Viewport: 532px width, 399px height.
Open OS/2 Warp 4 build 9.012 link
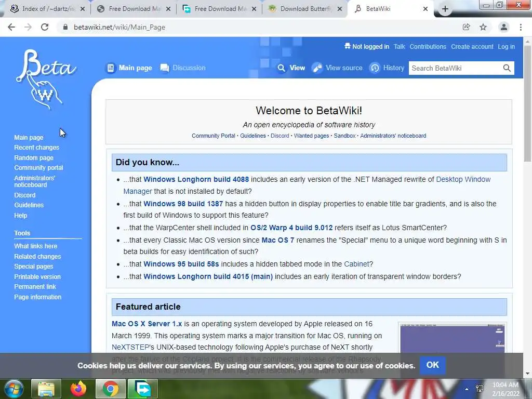[x=291, y=228]
